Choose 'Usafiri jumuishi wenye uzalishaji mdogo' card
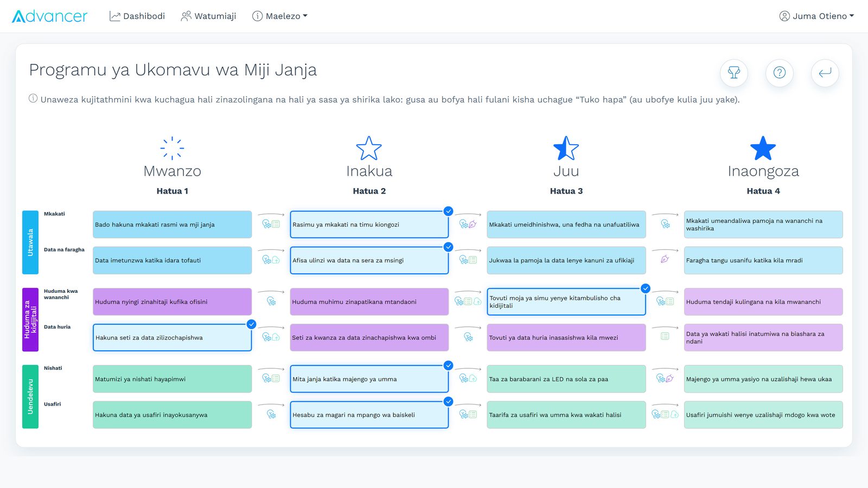Screen dimensions: 868x488 (763, 415)
